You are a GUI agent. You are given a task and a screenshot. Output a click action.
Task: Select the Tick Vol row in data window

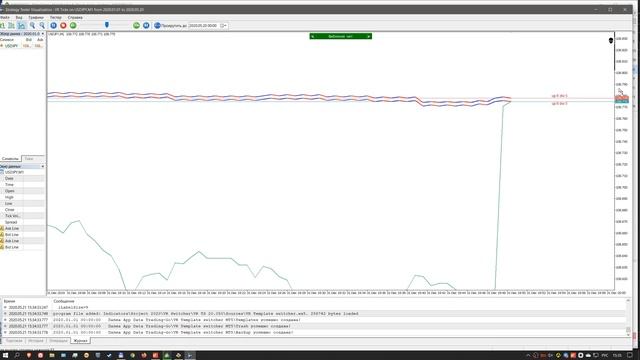[22, 216]
